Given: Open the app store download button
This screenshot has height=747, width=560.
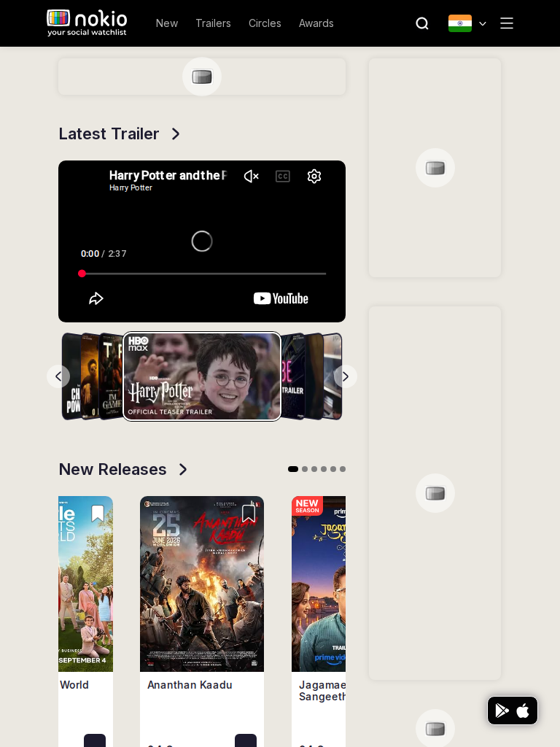Looking at the screenshot, I should pos(513,711).
